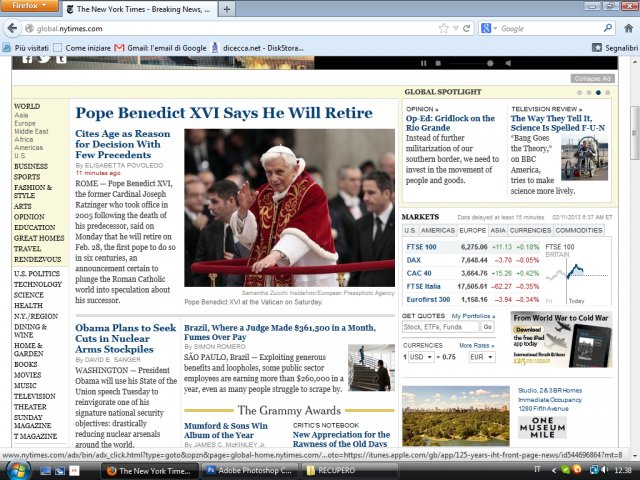
Task: Open EUR currency dropdown
Action: (482, 357)
